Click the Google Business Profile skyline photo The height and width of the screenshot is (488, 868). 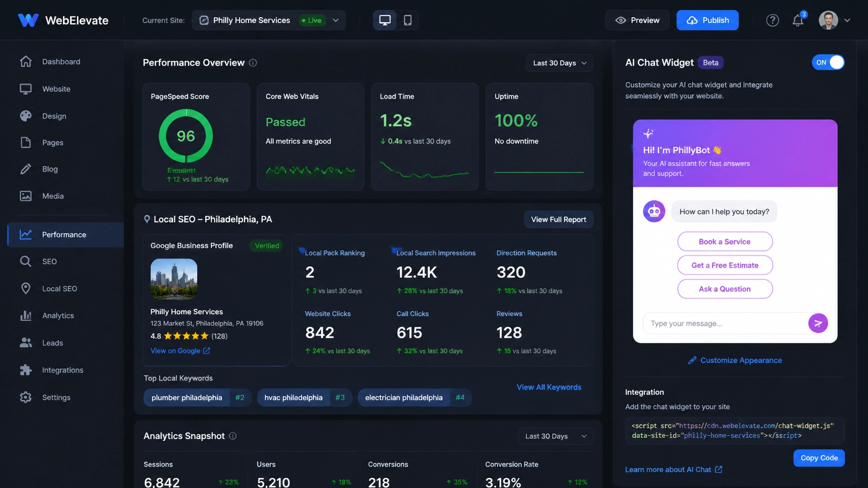tap(174, 279)
